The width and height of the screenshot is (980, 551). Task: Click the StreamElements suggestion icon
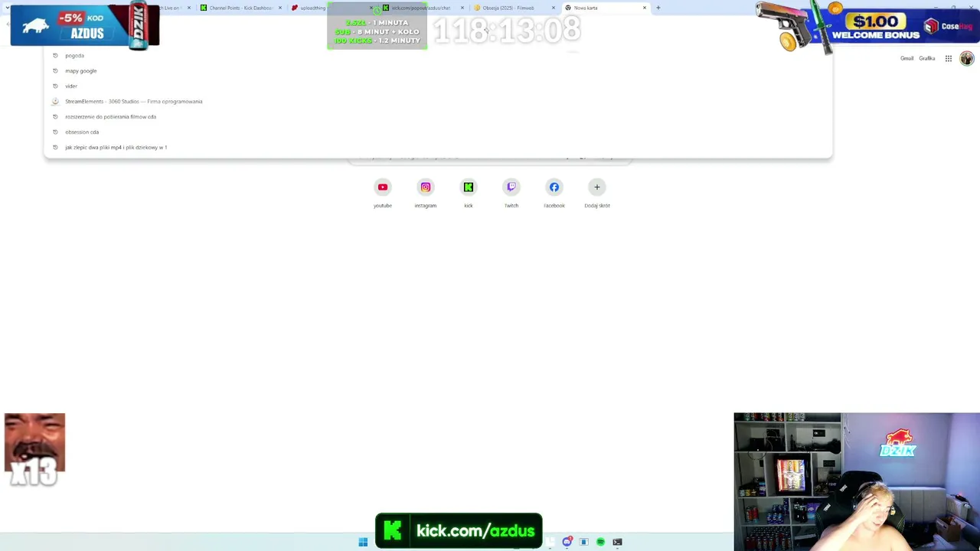tap(55, 101)
